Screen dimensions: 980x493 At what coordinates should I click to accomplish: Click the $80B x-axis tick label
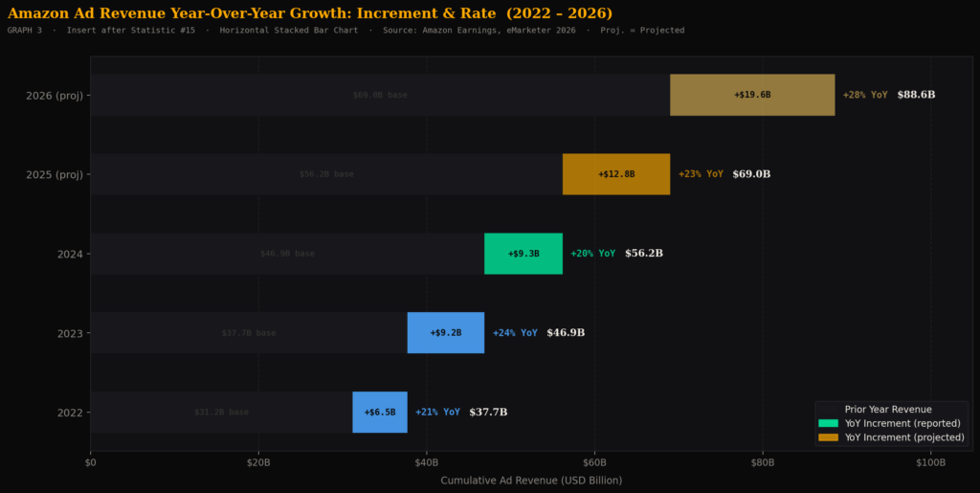tap(763, 463)
